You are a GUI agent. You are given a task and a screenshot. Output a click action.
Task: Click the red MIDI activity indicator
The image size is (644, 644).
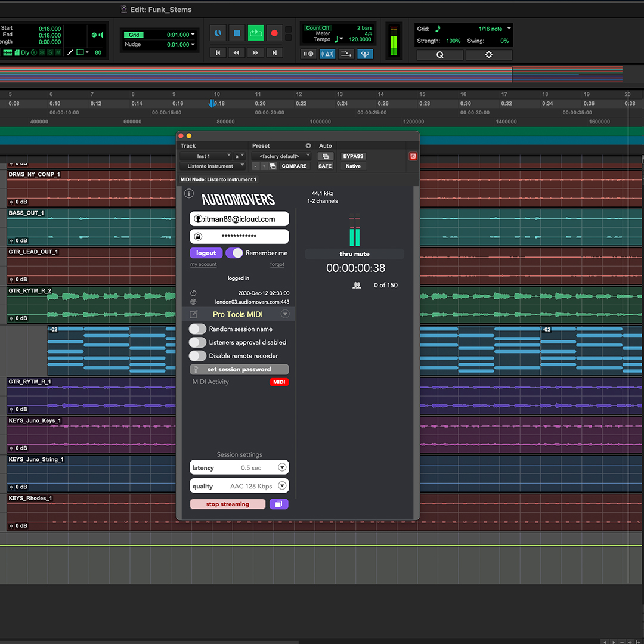click(279, 382)
